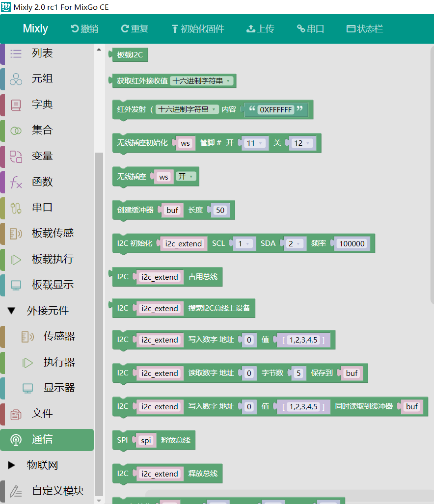Click the 无线插座初始化 ws variable field
Viewport: 434px width, 504px height.
coord(186,143)
